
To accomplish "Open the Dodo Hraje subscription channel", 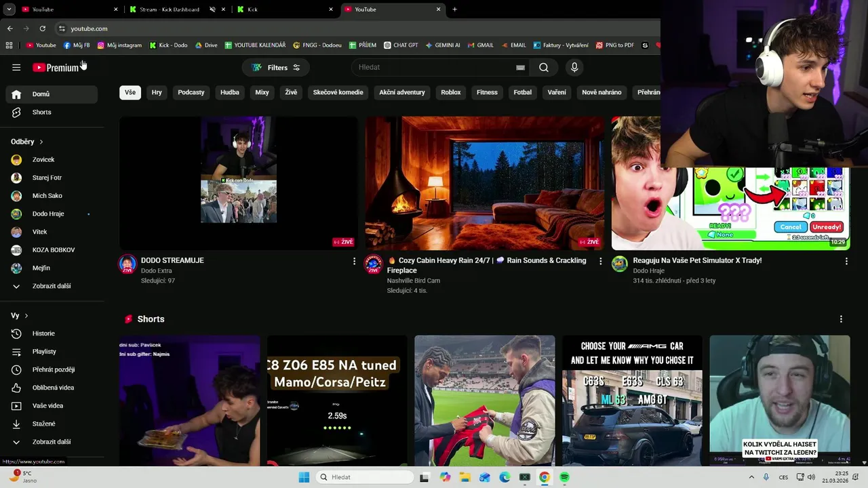I will coord(52,214).
